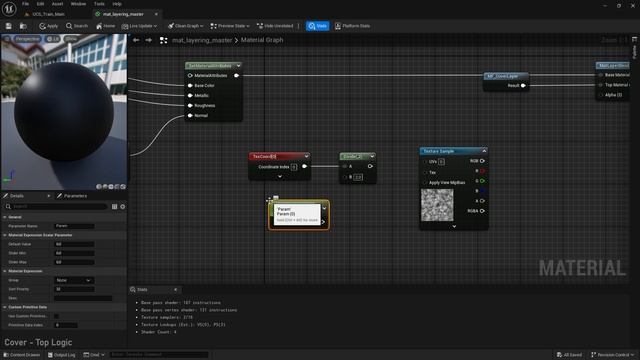Select the sphere preview mesh icon
This screenshot has height=360, width=640.
pyautogui.click(x=105, y=187)
